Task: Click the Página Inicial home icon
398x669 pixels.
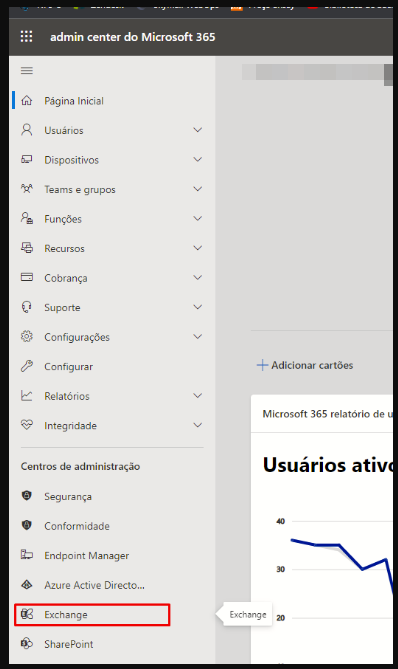Action: (x=27, y=101)
